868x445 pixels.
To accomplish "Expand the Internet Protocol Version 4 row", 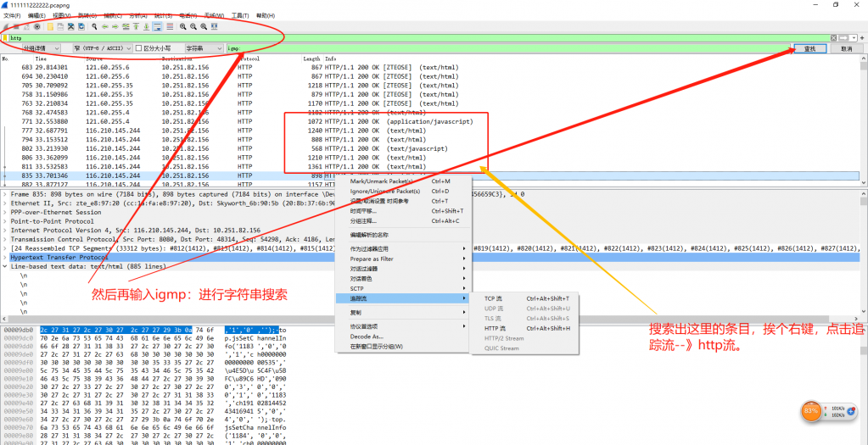I will (6, 230).
